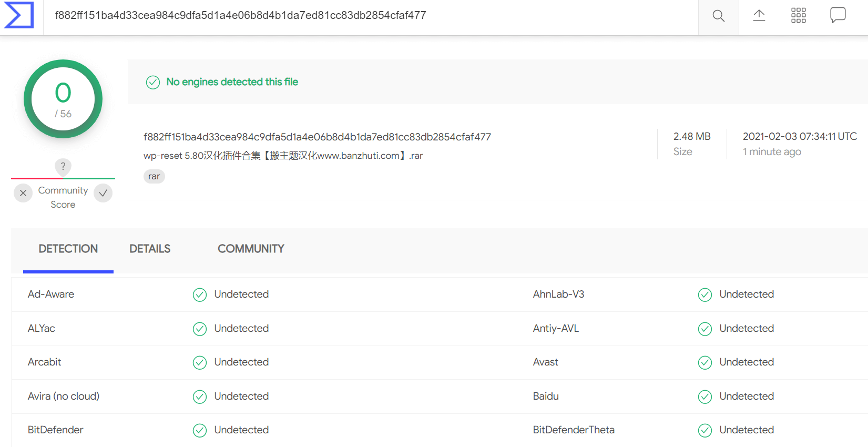Open the VirusTotal home logo
The image size is (868, 447).
click(19, 15)
